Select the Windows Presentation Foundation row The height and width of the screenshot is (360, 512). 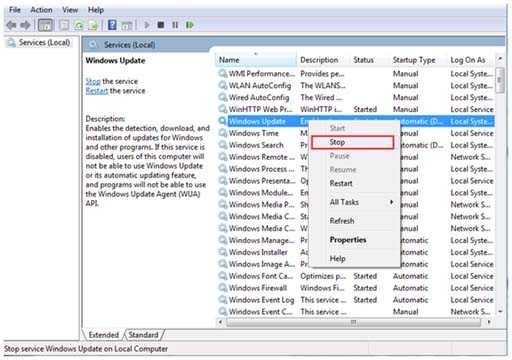[356, 181]
